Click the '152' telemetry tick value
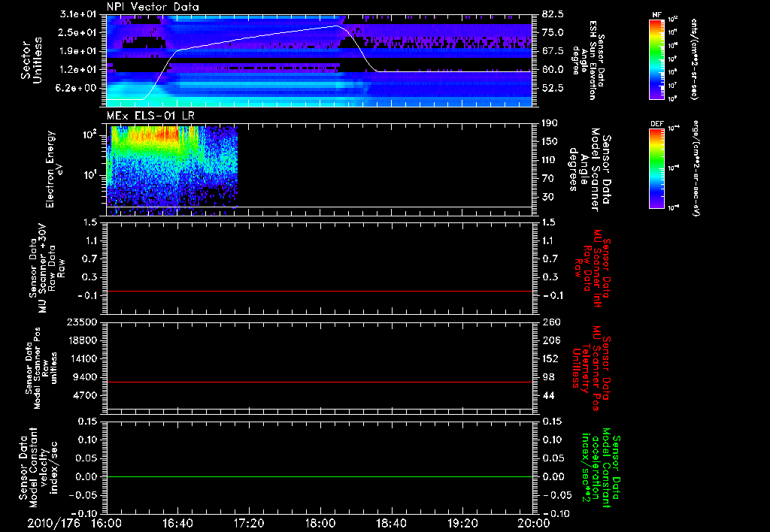 coord(550,358)
